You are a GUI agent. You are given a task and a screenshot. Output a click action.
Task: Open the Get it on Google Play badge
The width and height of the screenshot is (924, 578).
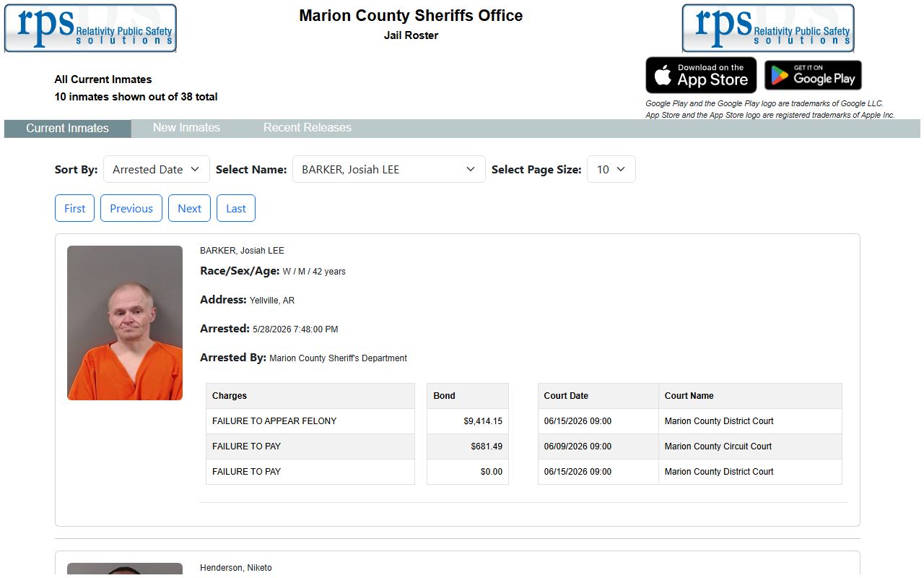(813, 75)
